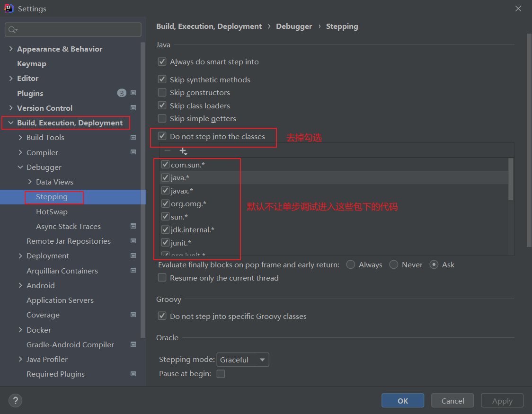Select the Never radio button
This screenshot has width=532, height=414.
(x=394, y=265)
